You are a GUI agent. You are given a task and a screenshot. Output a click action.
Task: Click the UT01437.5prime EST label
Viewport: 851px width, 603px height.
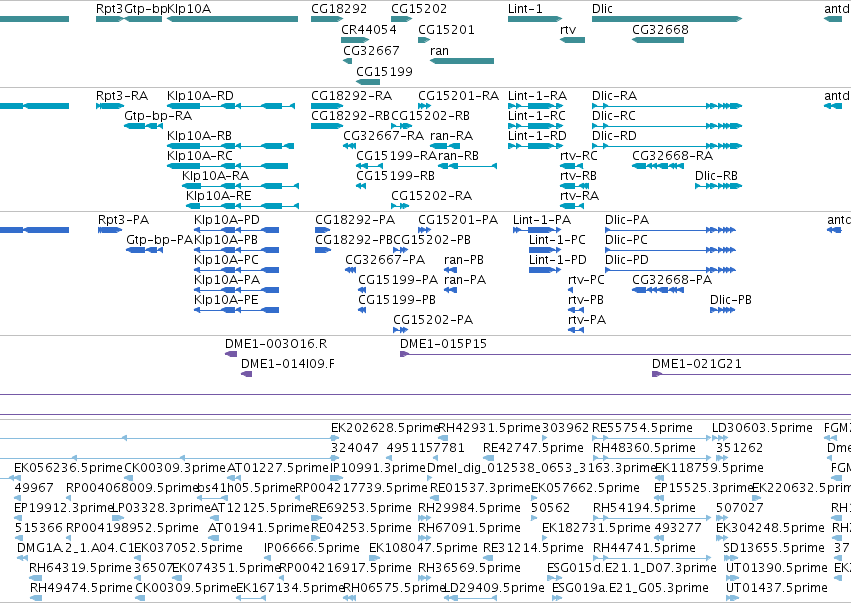point(777,588)
